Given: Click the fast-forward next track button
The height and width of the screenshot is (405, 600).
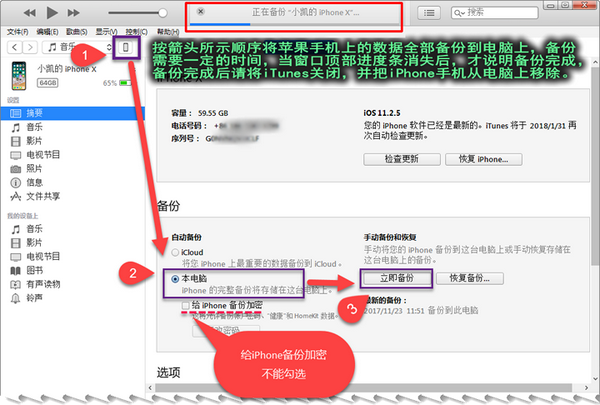Looking at the screenshot, I should pos(73,13).
